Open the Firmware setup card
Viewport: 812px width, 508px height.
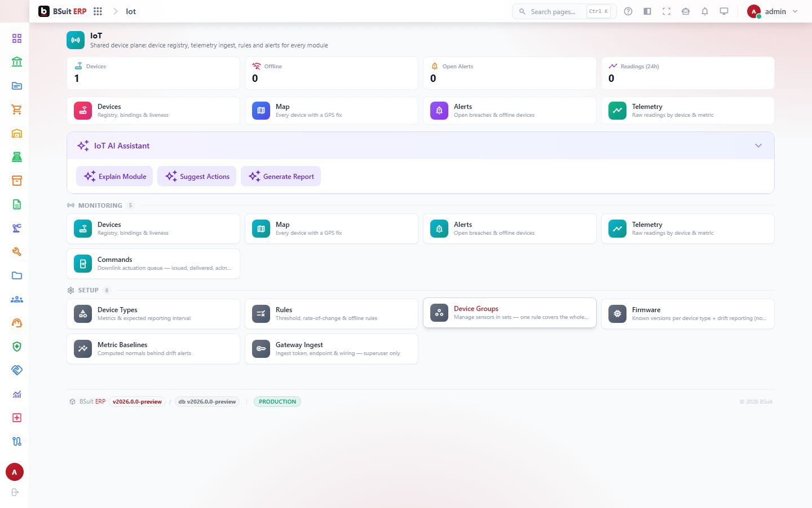[688, 314]
